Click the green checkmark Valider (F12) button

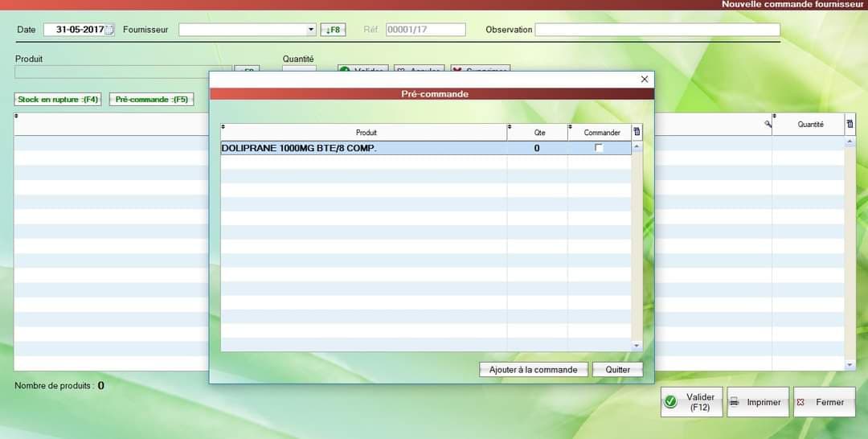tap(691, 402)
